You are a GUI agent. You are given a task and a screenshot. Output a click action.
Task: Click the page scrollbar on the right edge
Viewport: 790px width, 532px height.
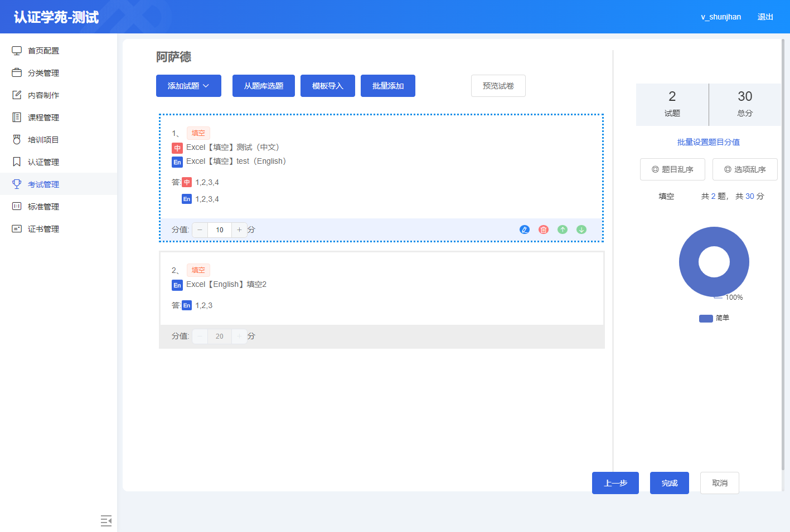click(782, 255)
